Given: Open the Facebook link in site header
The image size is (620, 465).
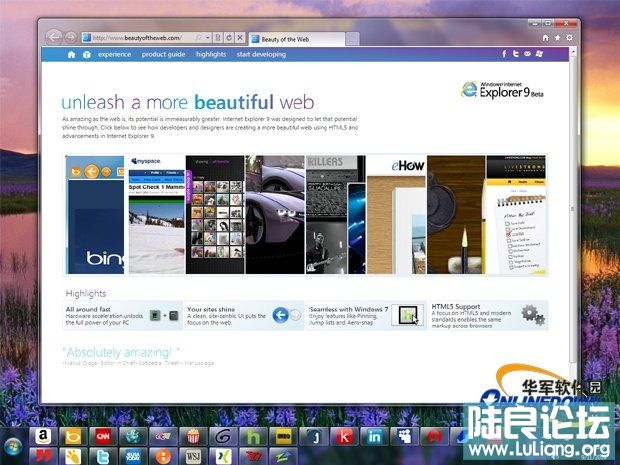Looking at the screenshot, I should [x=504, y=54].
